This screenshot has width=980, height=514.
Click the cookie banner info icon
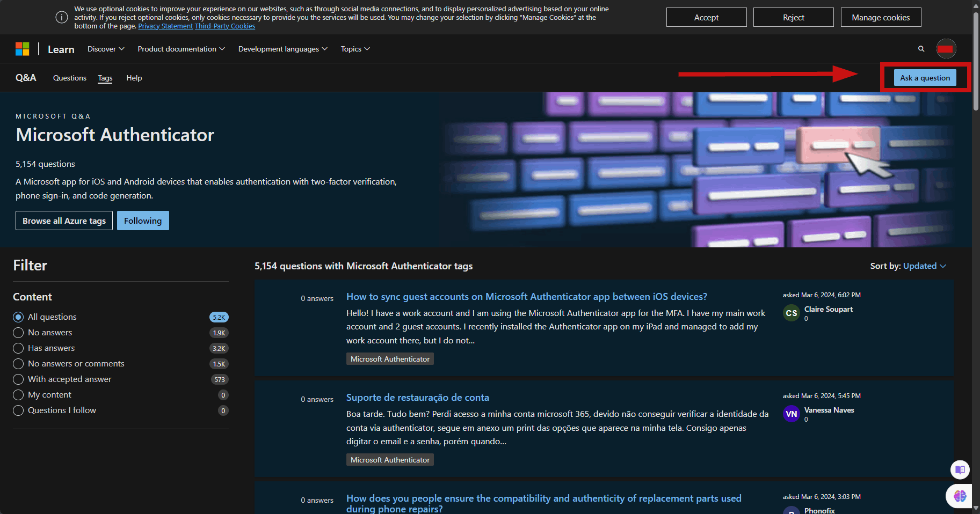[62, 17]
